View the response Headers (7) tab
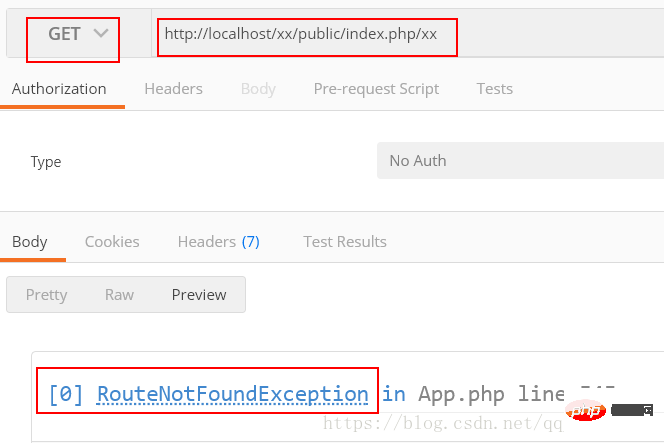The width and height of the screenshot is (664, 443). [x=219, y=242]
